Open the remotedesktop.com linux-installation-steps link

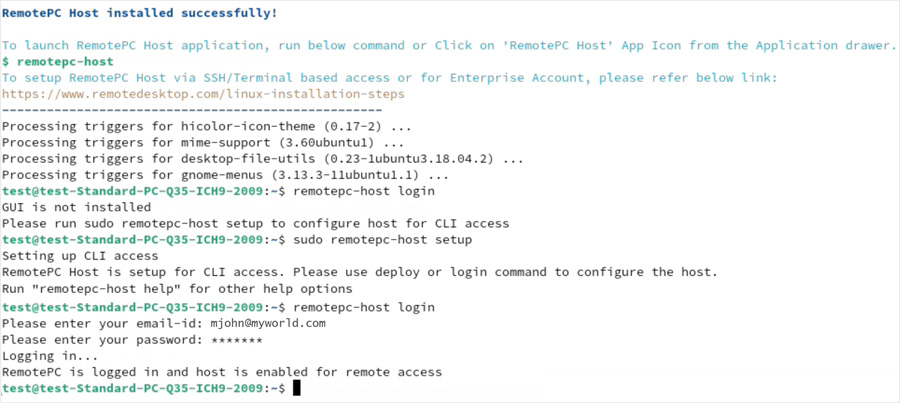coord(203,93)
